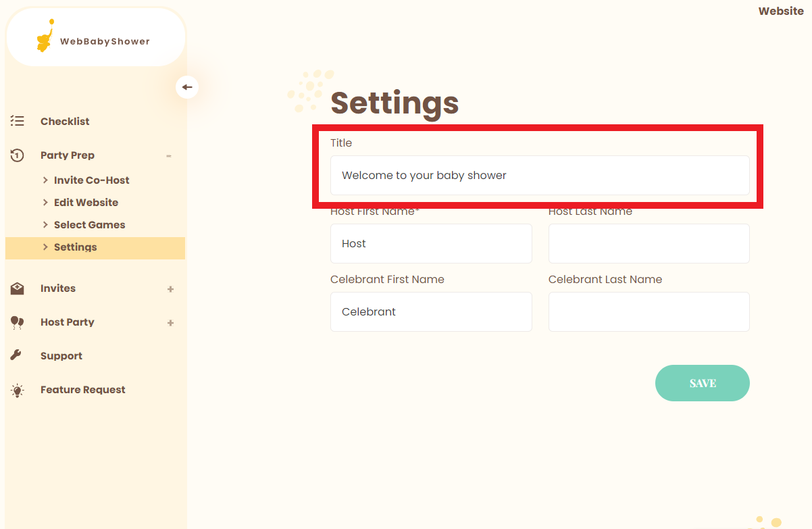Viewport: 812px width, 529px height.
Task: Collapse sidebar with the back arrow
Action: tap(187, 87)
